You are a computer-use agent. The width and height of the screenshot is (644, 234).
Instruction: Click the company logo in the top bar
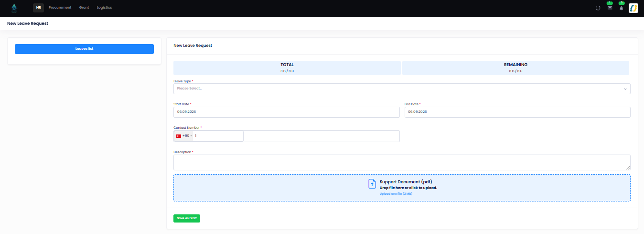pyautogui.click(x=14, y=8)
